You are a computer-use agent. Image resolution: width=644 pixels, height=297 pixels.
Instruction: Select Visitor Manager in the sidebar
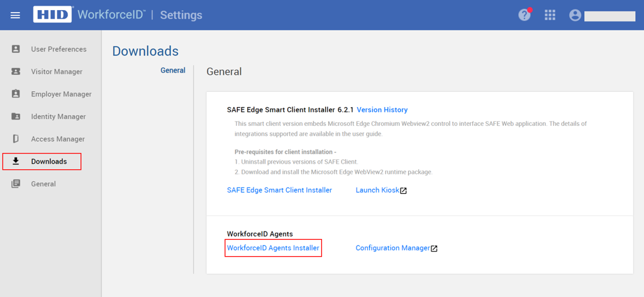pyautogui.click(x=57, y=72)
